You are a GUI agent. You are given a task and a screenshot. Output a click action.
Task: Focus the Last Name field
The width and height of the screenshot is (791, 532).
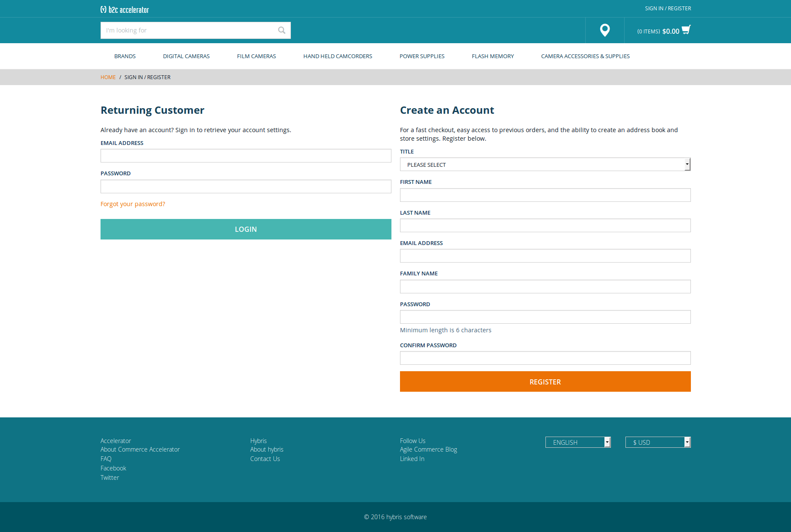tap(545, 225)
